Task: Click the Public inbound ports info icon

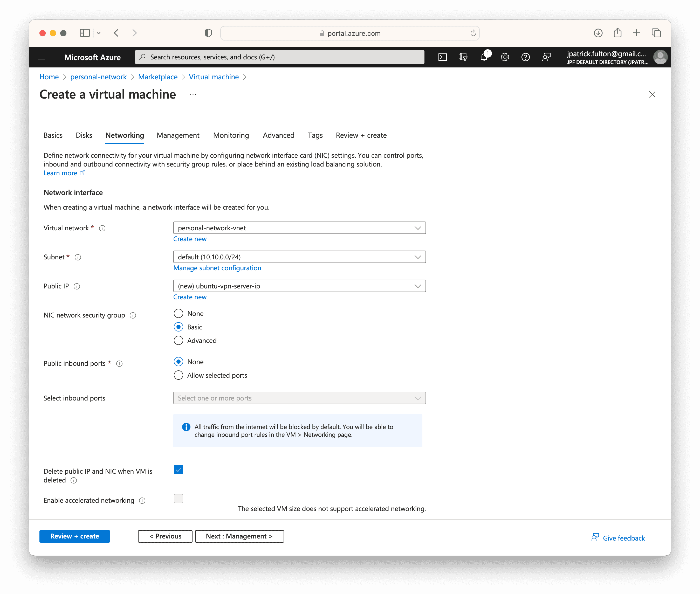Action: [x=119, y=364]
